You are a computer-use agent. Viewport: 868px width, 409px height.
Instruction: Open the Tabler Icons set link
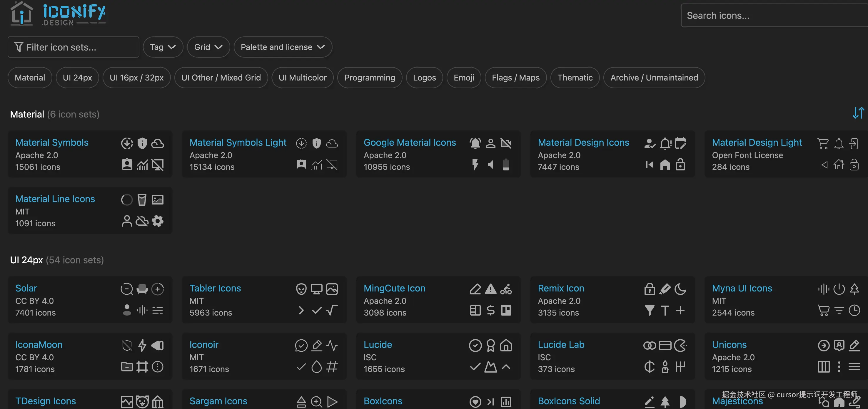coord(215,288)
